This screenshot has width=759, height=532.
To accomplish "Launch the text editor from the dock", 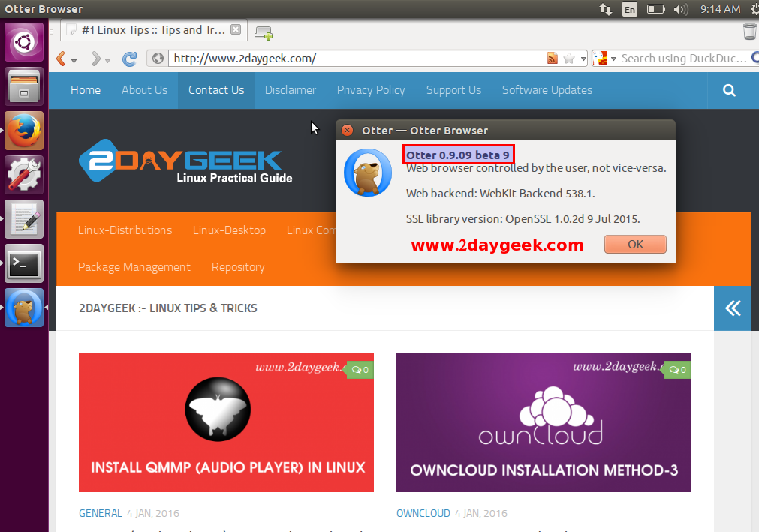I will pyautogui.click(x=24, y=219).
